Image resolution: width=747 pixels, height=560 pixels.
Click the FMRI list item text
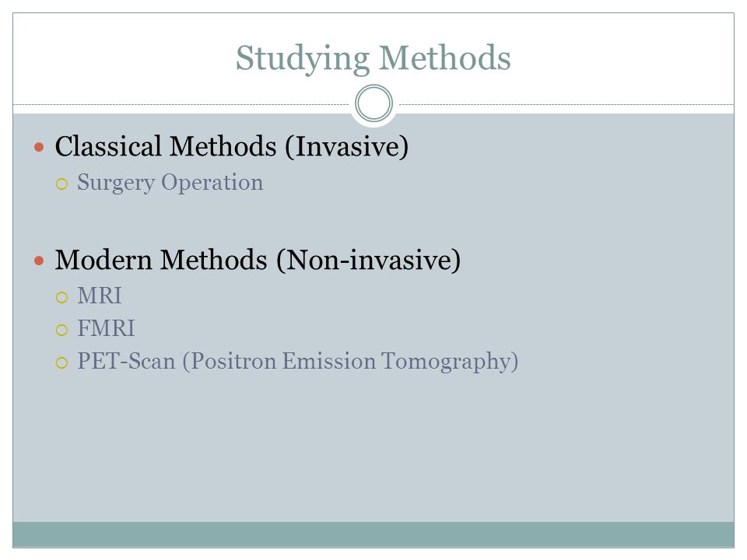coord(107,328)
